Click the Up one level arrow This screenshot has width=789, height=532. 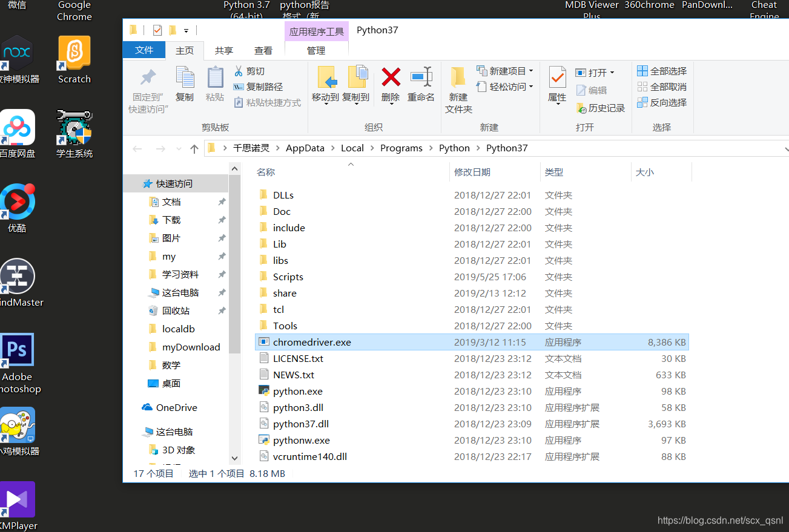[194, 148]
